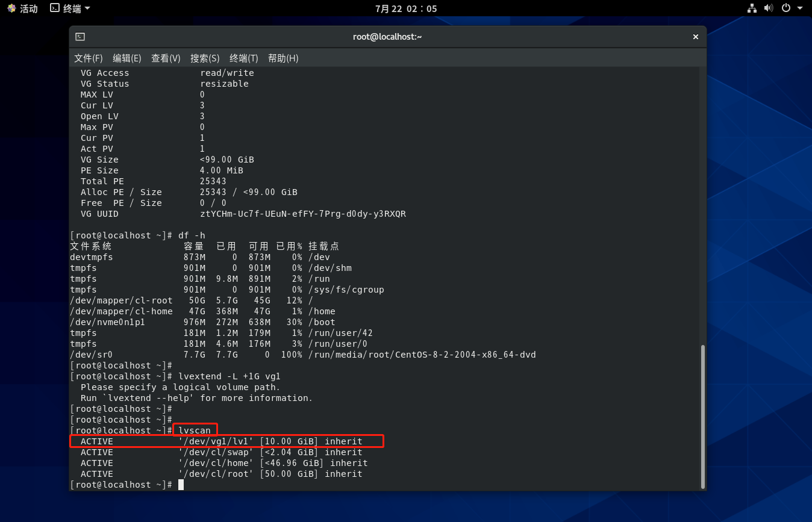Open the clock showing 7月22 02:05
The height and width of the screenshot is (522, 812).
(405, 8)
